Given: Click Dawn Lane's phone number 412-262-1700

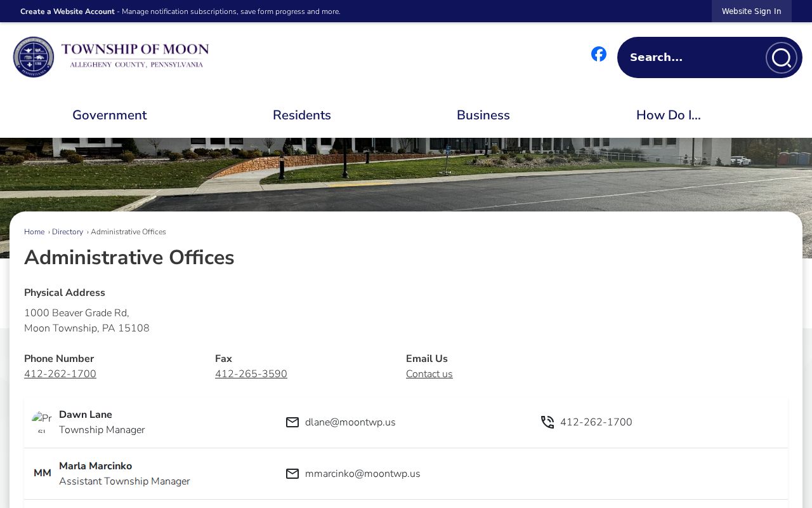Looking at the screenshot, I should pyautogui.click(x=596, y=422).
